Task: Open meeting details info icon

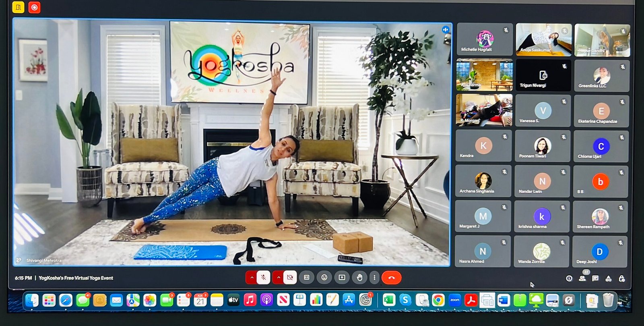Action: pyautogui.click(x=569, y=278)
